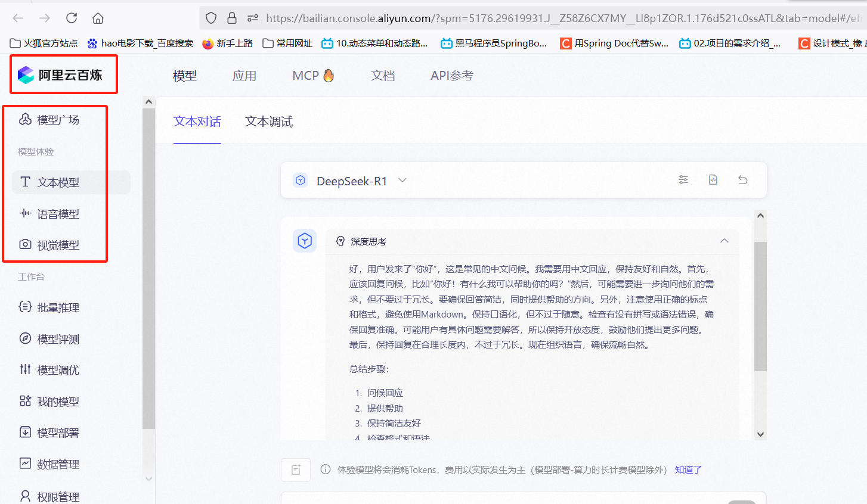Switch to the 文本对话 tab

click(x=197, y=122)
